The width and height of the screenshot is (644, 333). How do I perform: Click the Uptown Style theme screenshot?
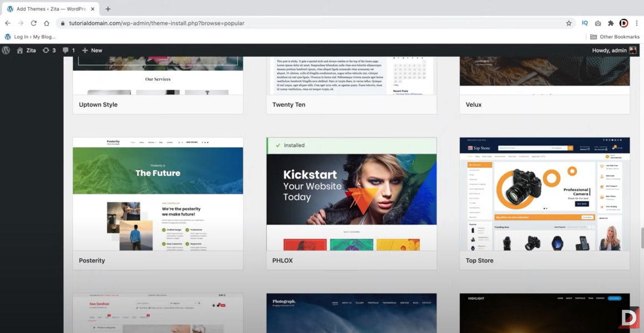[x=158, y=76]
